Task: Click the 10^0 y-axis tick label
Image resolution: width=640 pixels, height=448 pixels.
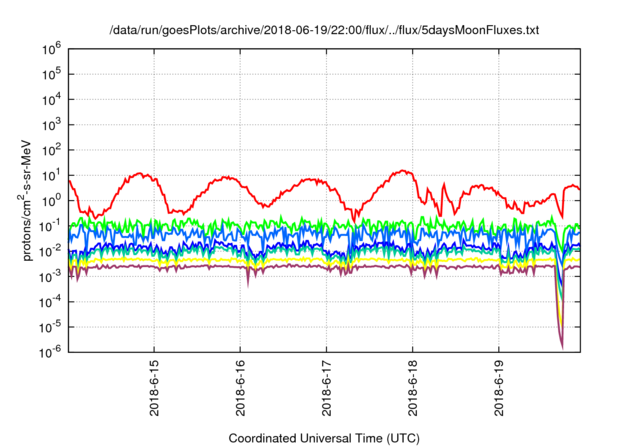Action: click(x=51, y=201)
